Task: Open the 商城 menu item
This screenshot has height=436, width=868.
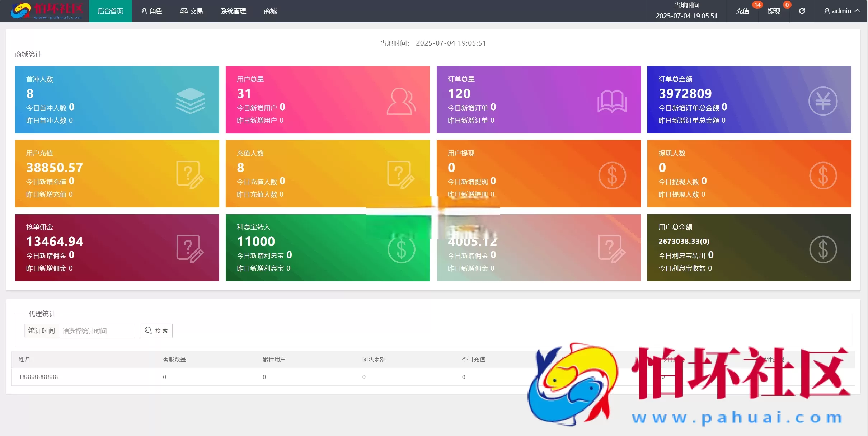Action: click(x=270, y=11)
